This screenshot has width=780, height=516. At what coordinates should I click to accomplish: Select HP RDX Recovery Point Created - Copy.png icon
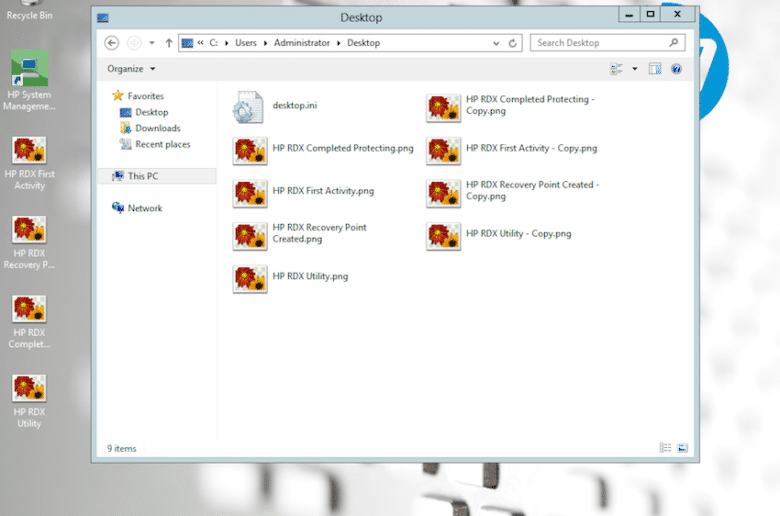[x=443, y=194]
